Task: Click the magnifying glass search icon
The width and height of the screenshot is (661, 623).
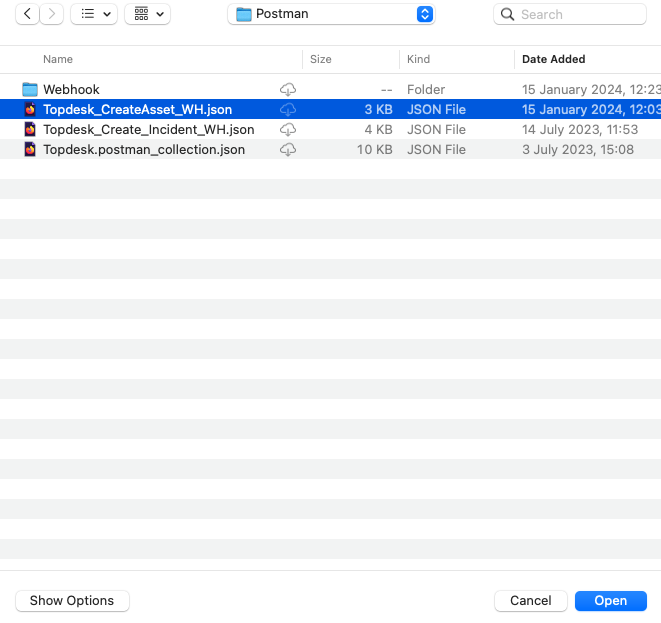Action: point(507,14)
